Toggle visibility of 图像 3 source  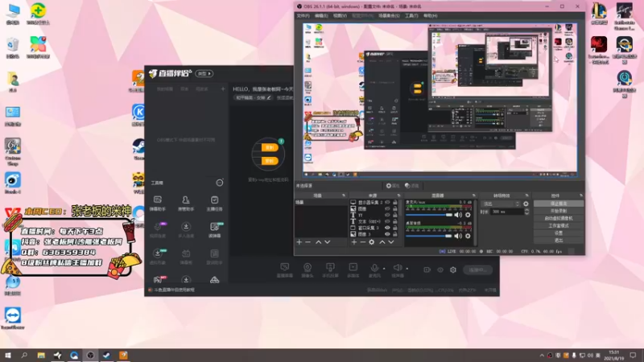387,234
